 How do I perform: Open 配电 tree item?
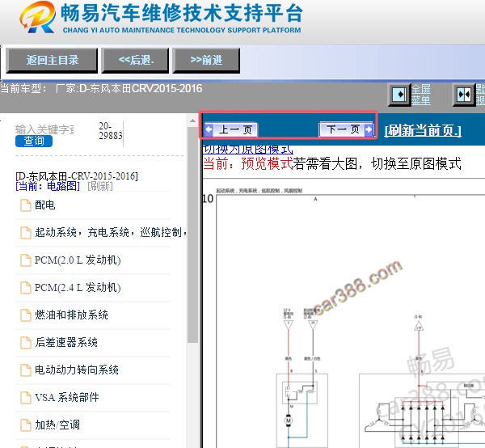[44, 205]
